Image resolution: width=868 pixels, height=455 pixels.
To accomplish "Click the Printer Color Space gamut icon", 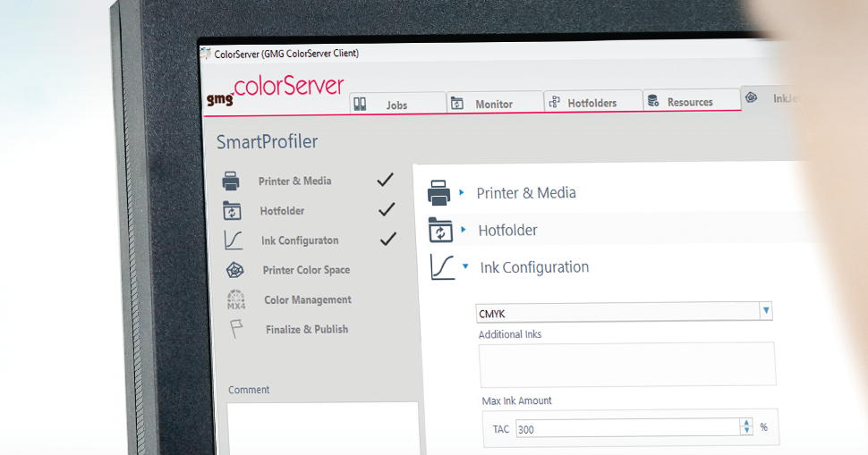I will [x=234, y=270].
